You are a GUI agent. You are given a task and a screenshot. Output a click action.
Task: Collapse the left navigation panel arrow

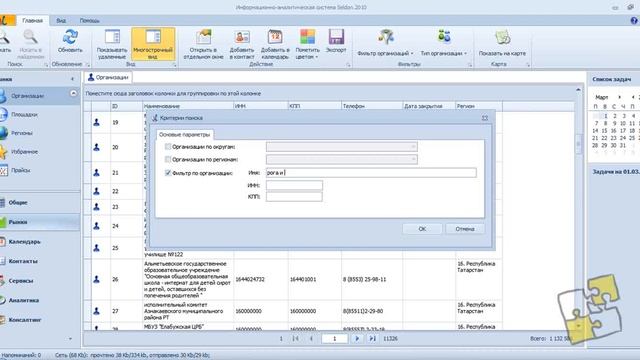pos(73,79)
